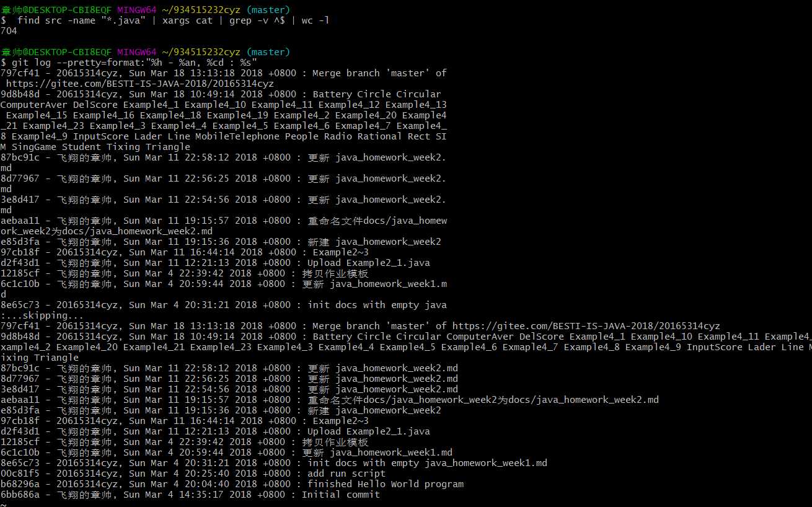Click the 87bc91c line ending "java_homework_week2.md"
The width and height of the screenshot is (812, 507).
(x=229, y=368)
